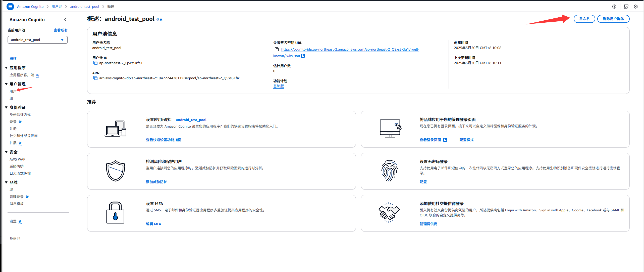Click 用户池 in the breadcrumb

(x=57, y=7)
